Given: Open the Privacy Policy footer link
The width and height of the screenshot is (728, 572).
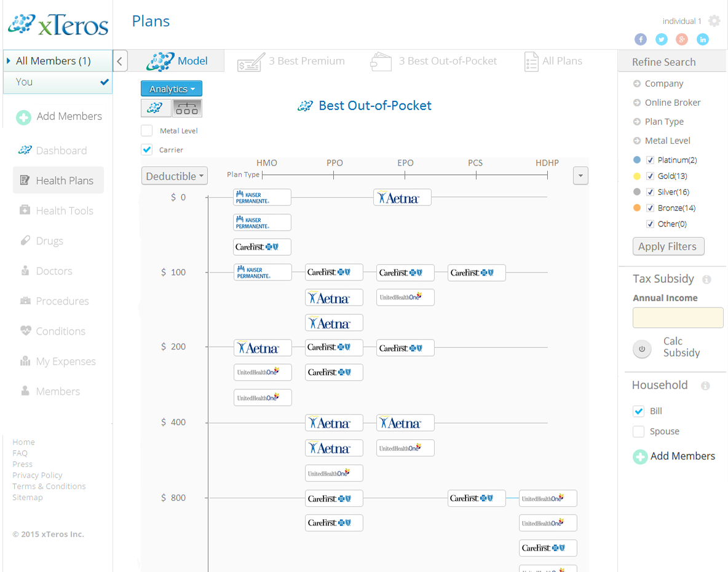Looking at the screenshot, I should [x=37, y=475].
